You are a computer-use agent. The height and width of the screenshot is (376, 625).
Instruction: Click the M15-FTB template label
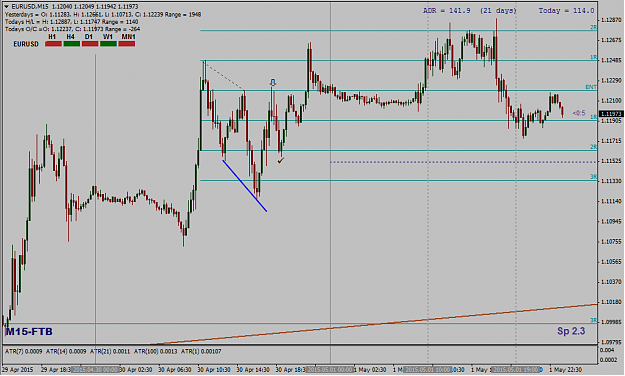pos(29,332)
